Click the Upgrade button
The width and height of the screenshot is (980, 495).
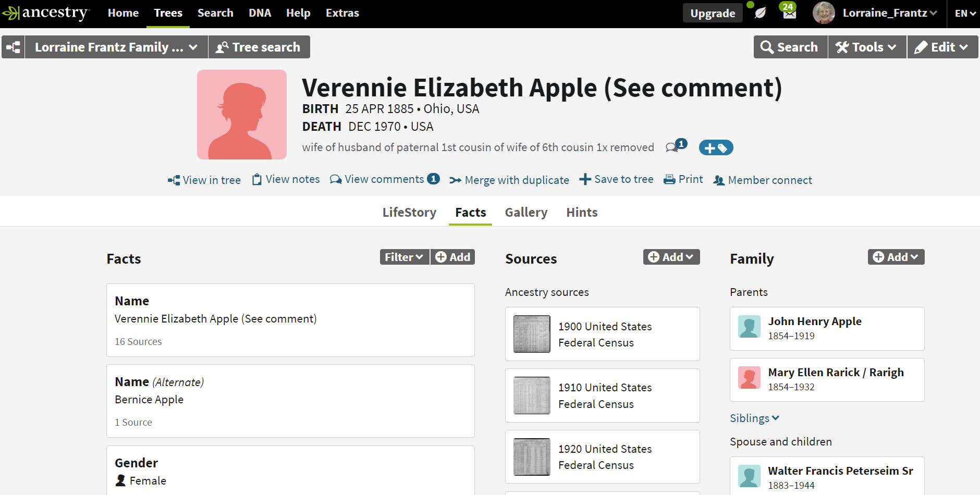712,14
